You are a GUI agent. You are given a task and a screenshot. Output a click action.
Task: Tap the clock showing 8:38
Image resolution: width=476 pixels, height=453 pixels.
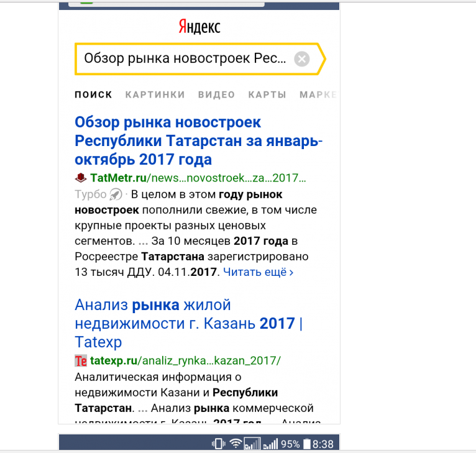[323, 444]
